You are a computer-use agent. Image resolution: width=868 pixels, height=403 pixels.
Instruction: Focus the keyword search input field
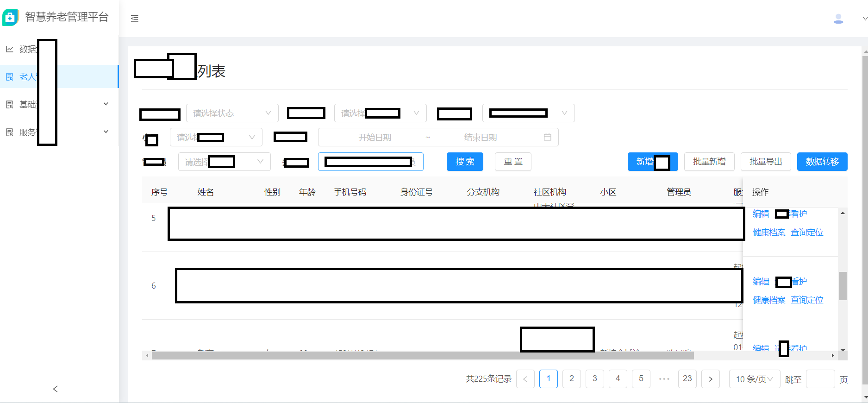pyautogui.click(x=371, y=162)
